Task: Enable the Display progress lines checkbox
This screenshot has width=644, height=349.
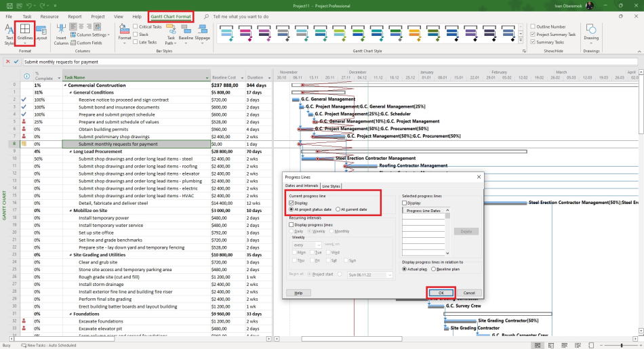Action: coord(291,225)
